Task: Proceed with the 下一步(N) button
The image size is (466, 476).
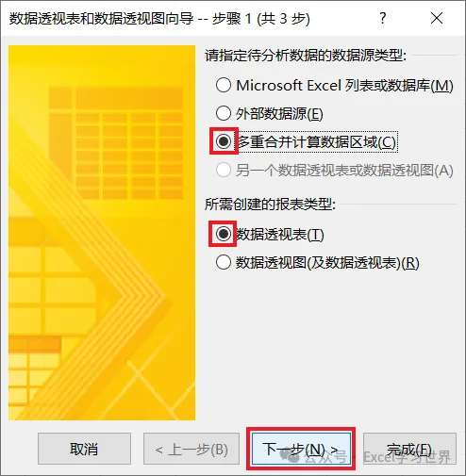Action: click(x=301, y=449)
